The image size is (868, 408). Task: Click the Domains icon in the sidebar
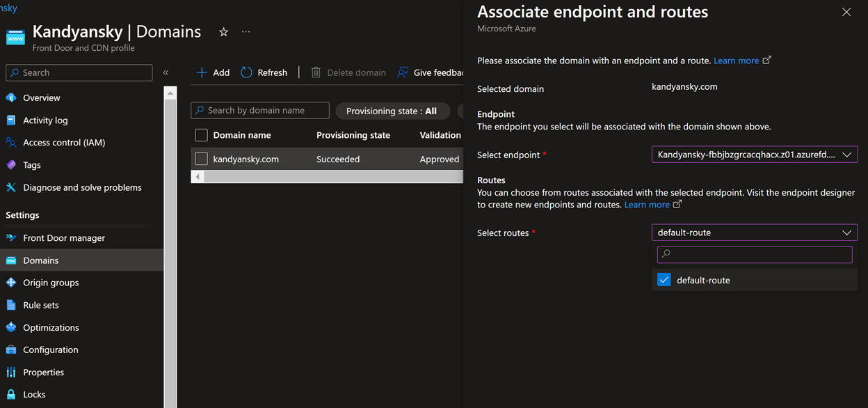coord(11,260)
